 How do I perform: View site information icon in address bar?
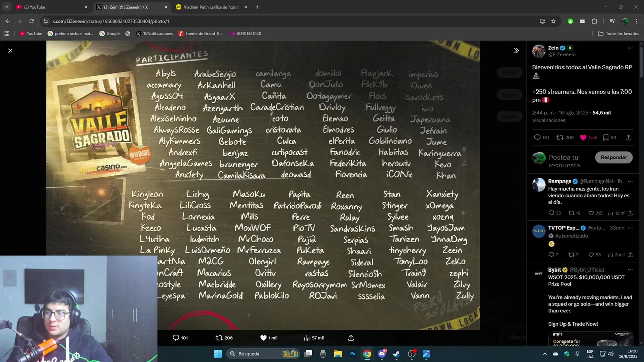click(46, 21)
